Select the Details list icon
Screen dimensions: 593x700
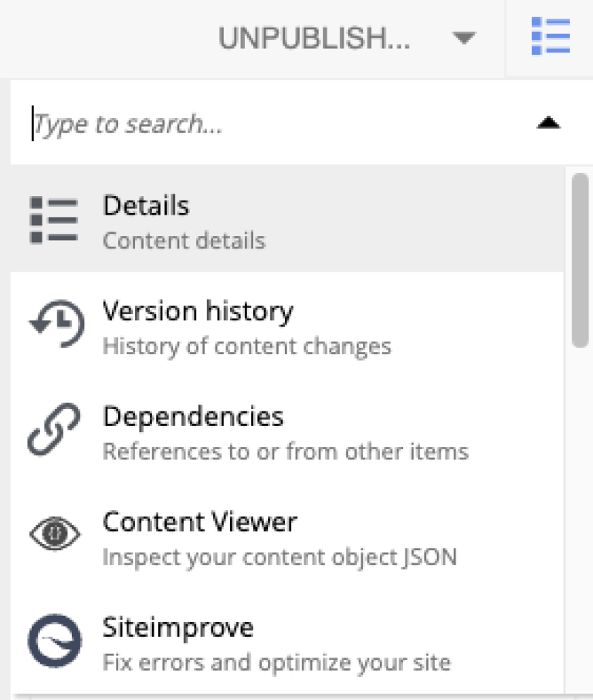(x=53, y=220)
